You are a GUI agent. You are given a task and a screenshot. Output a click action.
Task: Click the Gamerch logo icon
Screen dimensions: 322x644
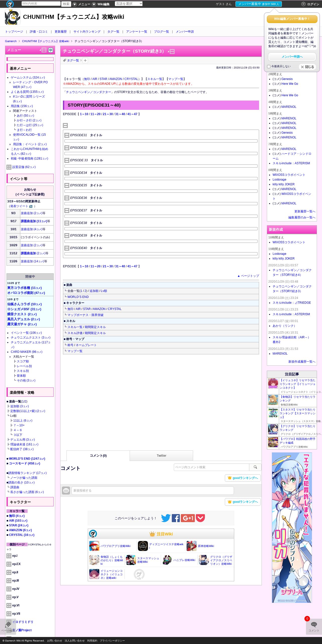coord(10,4)
